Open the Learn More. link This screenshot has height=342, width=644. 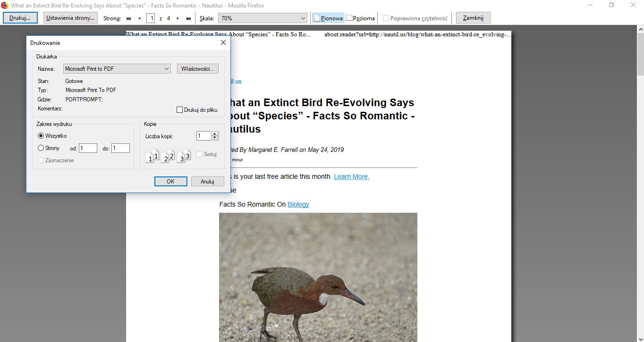[351, 176]
